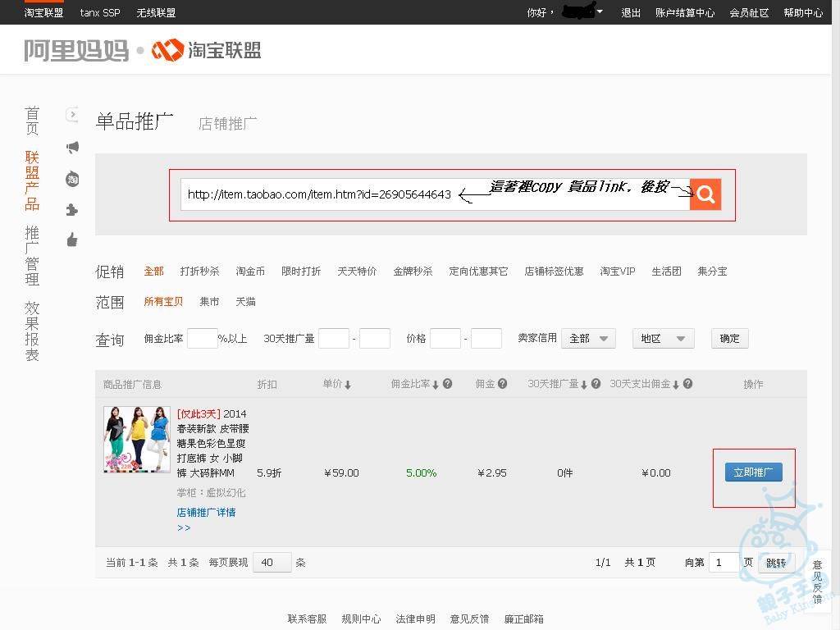Show help for 佣金 column
This screenshot has width=840, height=630.
503,384
